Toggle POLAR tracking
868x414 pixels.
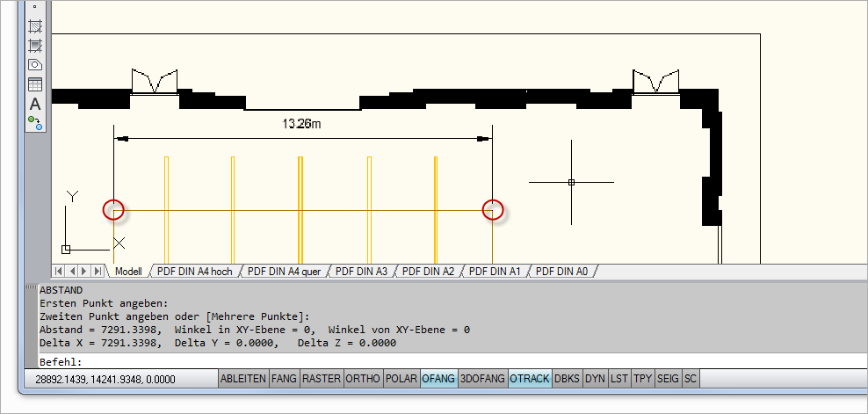[x=401, y=379]
